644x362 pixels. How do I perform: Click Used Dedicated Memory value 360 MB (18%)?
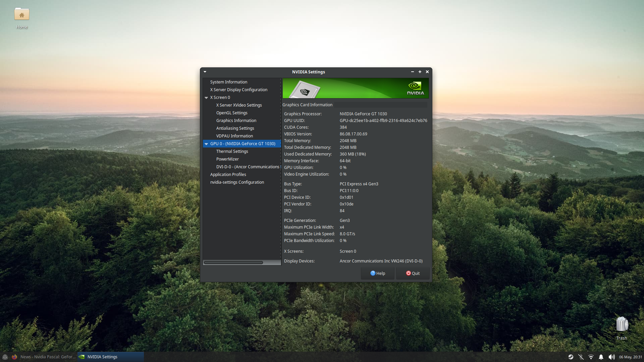353,154
